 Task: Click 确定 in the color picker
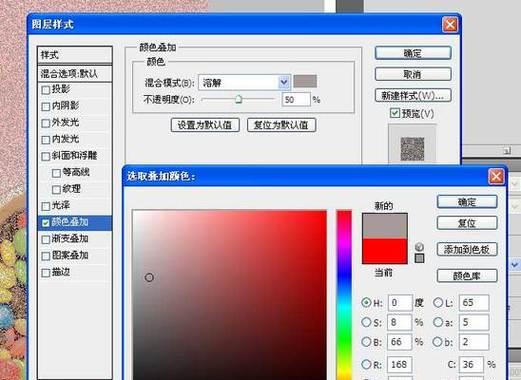pyautogui.click(x=467, y=202)
